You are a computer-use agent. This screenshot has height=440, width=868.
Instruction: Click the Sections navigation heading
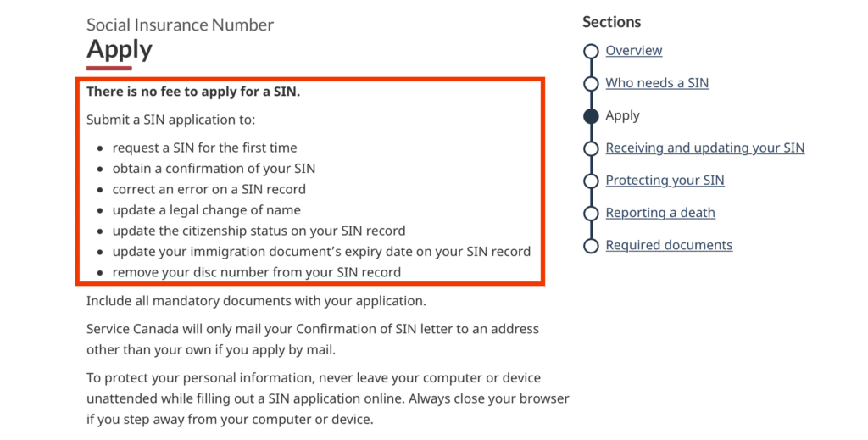611,22
